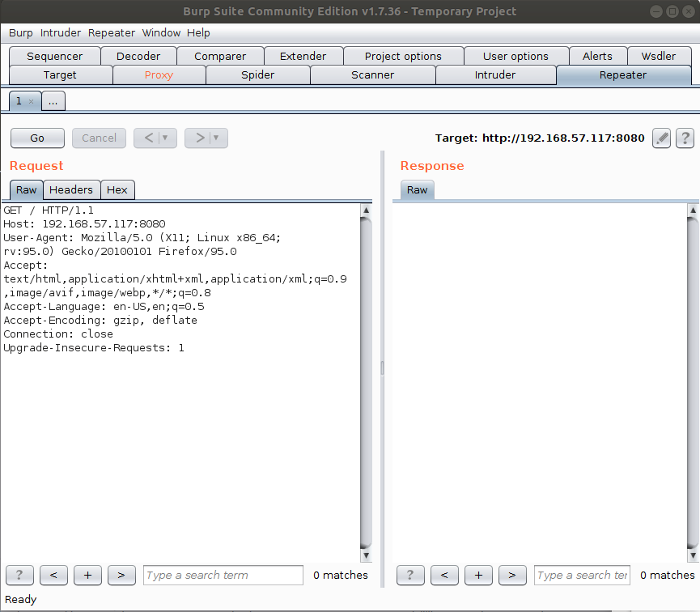Click the response pane vertical scrollbar track
The height and width of the screenshot is (612, 700).
pos(693,382)
